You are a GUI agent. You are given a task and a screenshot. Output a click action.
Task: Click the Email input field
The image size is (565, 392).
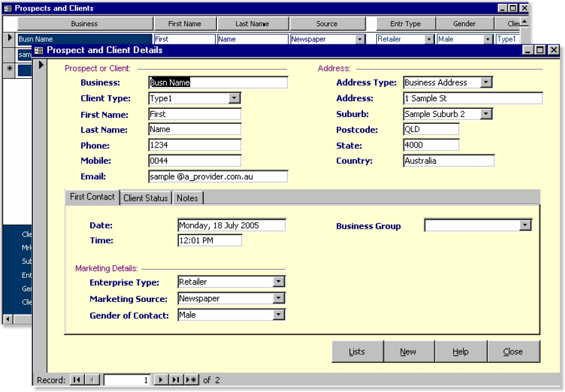coord(218,176)
